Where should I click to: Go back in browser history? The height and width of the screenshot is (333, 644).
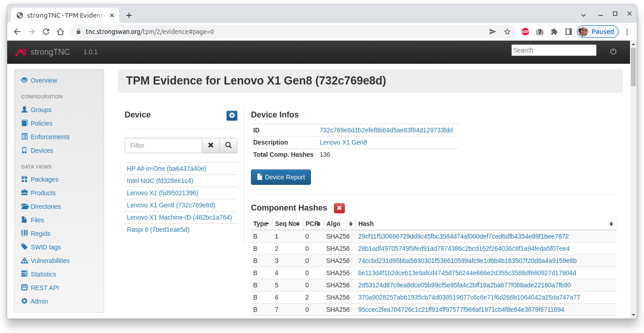point(17,32)
